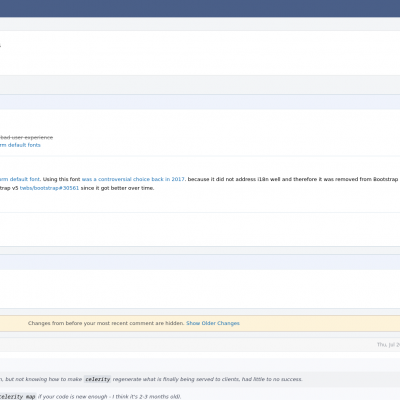Click the gray breadcrumb bar below the header
The width and height of the screenshot is (400, 400).
coord(200,24)
